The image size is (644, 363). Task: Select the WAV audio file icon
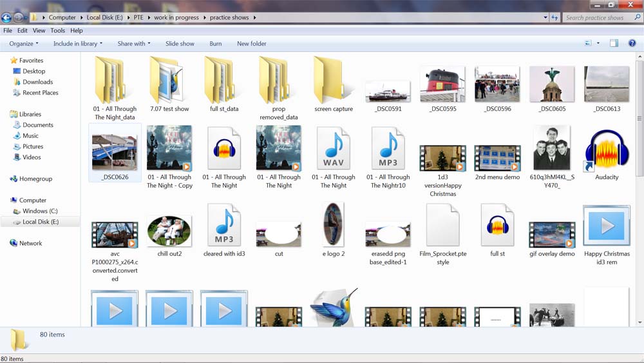coord(334,150)
